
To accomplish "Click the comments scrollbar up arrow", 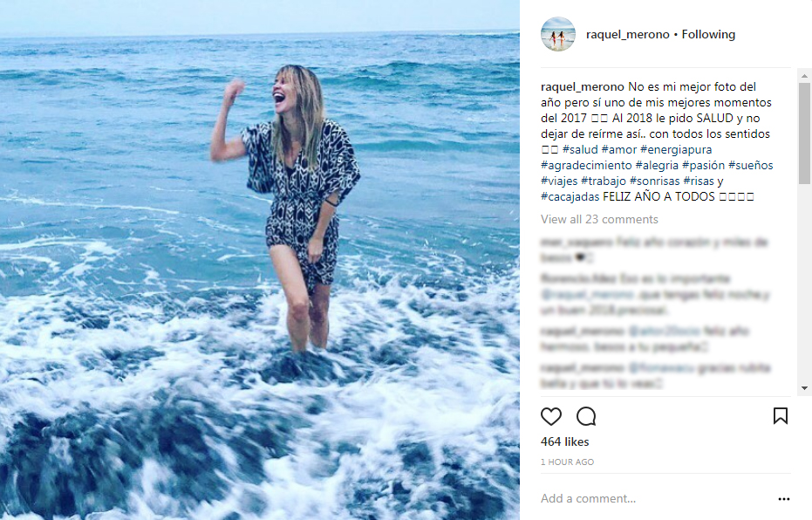I will tap(804, 76).
